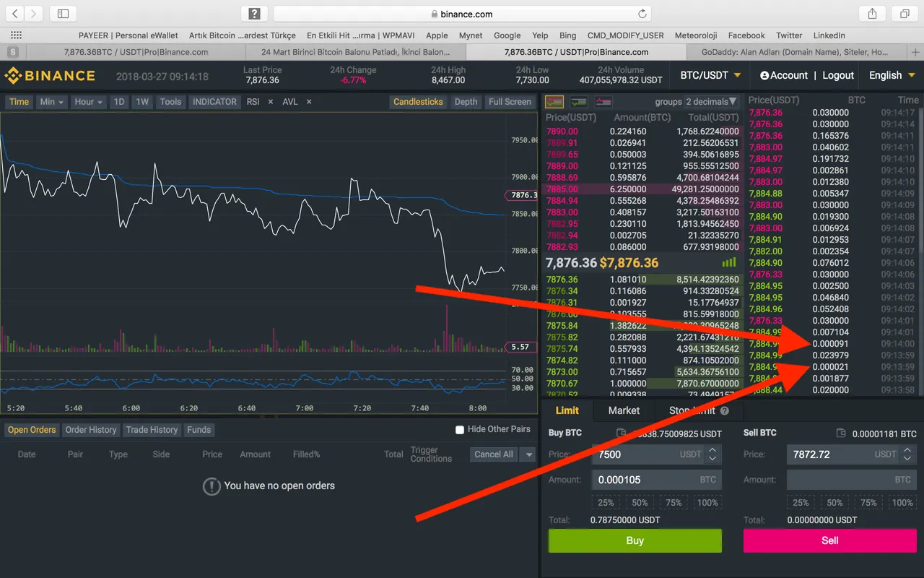Open the BTC/USDT pair dropdown
Viewport: 924px width, 578px height.
(x=710, y=75)
